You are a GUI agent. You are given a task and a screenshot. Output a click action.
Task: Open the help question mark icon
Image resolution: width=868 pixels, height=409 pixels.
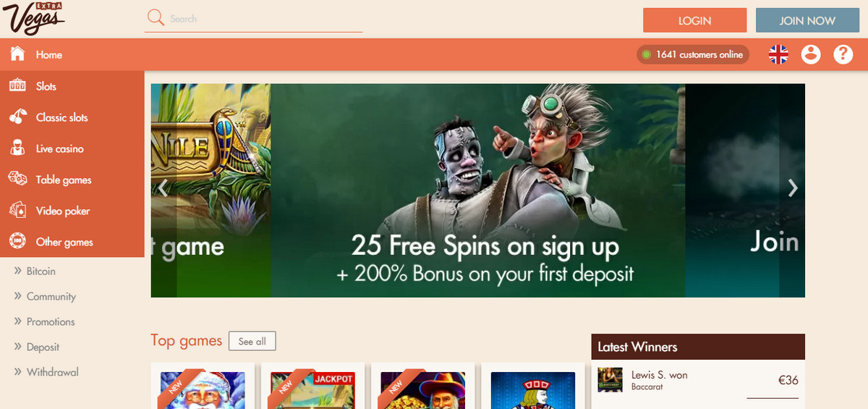(x=843, y=54)
